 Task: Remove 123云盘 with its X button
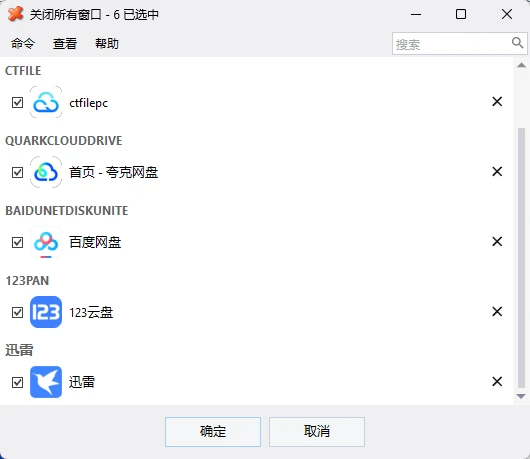point(497,311)
